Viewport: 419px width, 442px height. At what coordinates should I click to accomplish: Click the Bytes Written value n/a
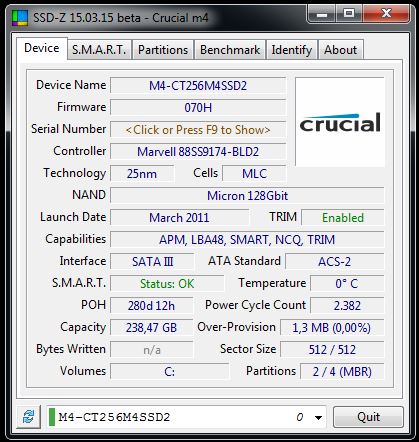click(x=152, y=350)
